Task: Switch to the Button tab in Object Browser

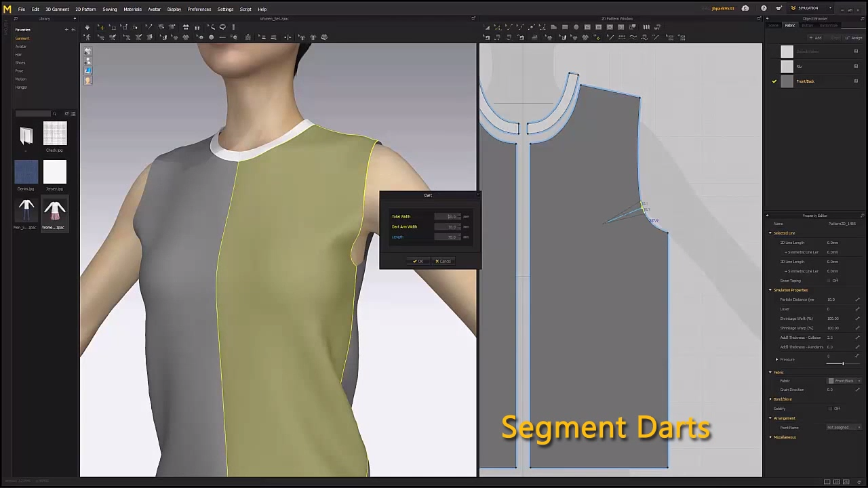Action: 808,25
